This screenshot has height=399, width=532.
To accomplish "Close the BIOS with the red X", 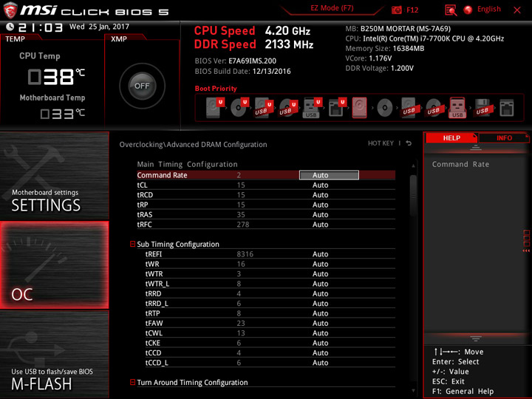I will pos(517,10).
